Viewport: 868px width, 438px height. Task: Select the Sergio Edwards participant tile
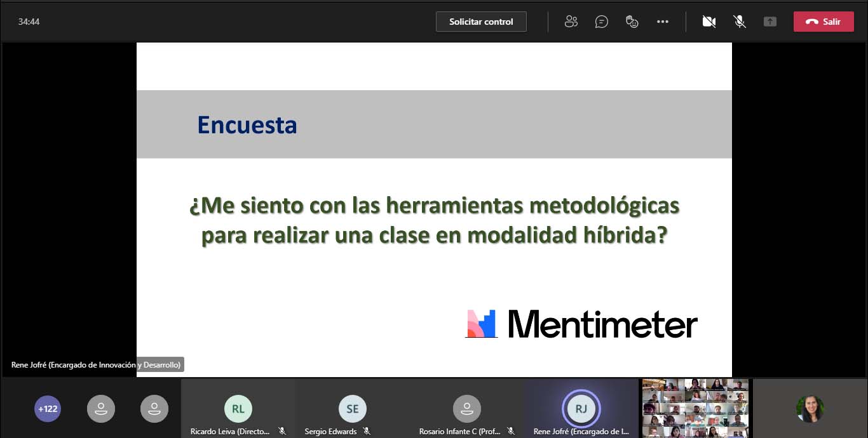point(353,409)
